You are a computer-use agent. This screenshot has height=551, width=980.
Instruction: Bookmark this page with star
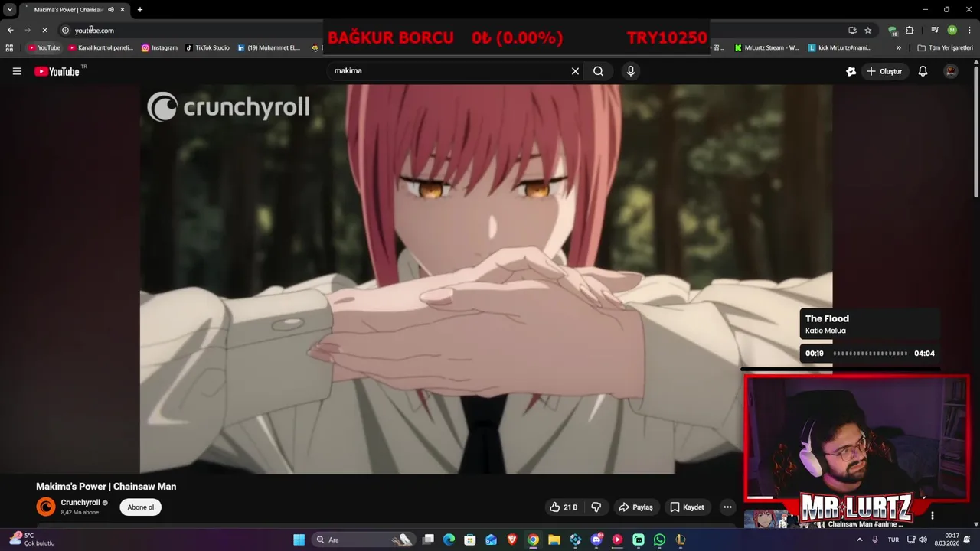[x=867, y=30]
